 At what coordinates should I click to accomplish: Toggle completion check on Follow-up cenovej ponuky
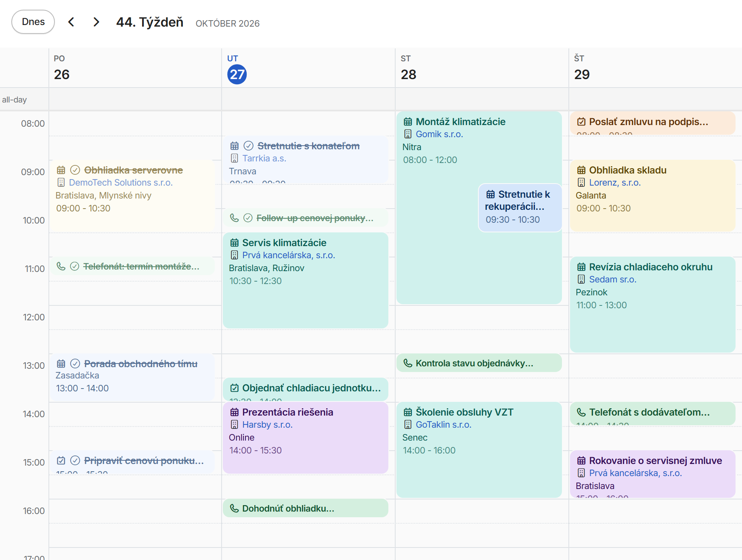[x=248, y=218]
